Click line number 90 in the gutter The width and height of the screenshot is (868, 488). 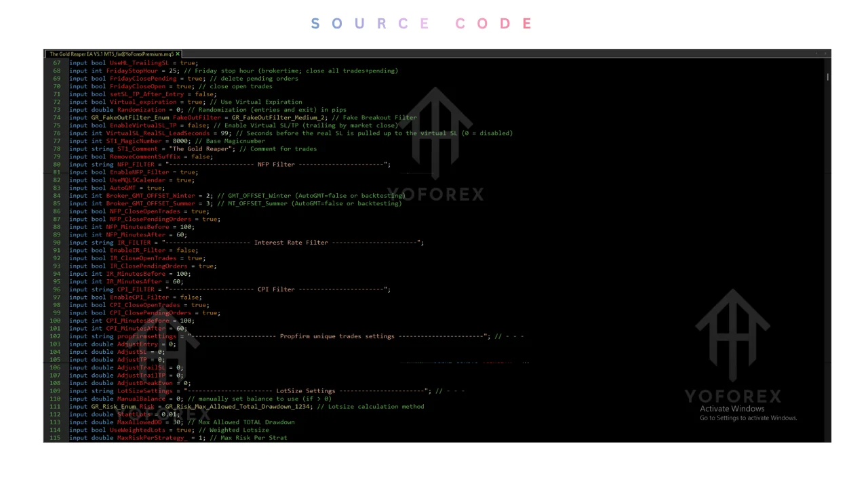tap(56, 243)
